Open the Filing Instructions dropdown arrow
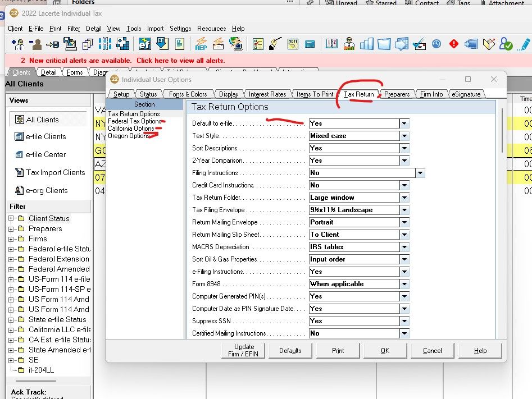The image size is (532, 399). point(420,173)
